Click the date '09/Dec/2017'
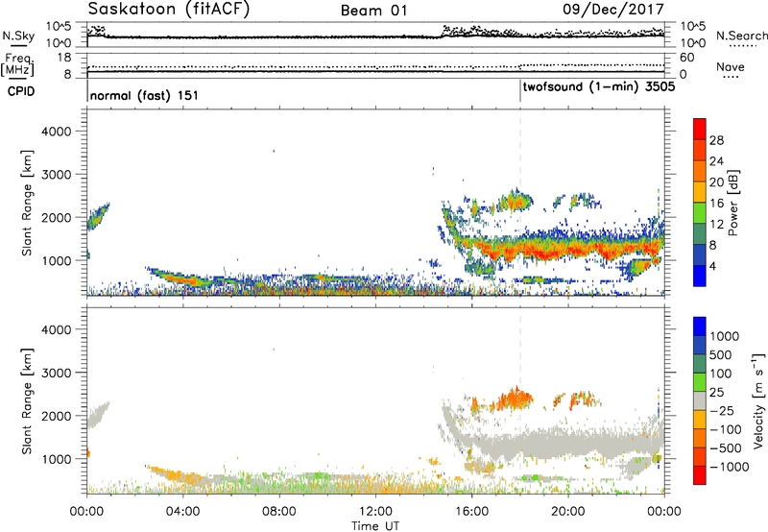 [x=613, y=10]
